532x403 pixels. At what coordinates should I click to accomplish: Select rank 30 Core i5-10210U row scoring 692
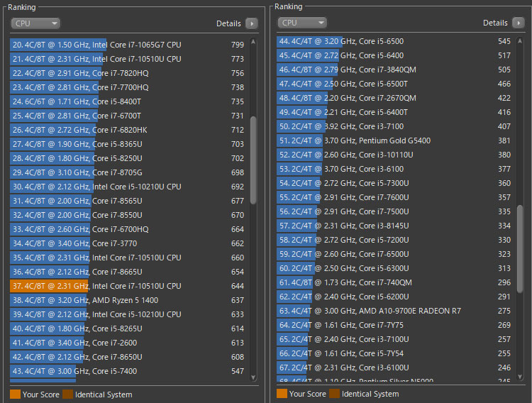tap(128, 187)
